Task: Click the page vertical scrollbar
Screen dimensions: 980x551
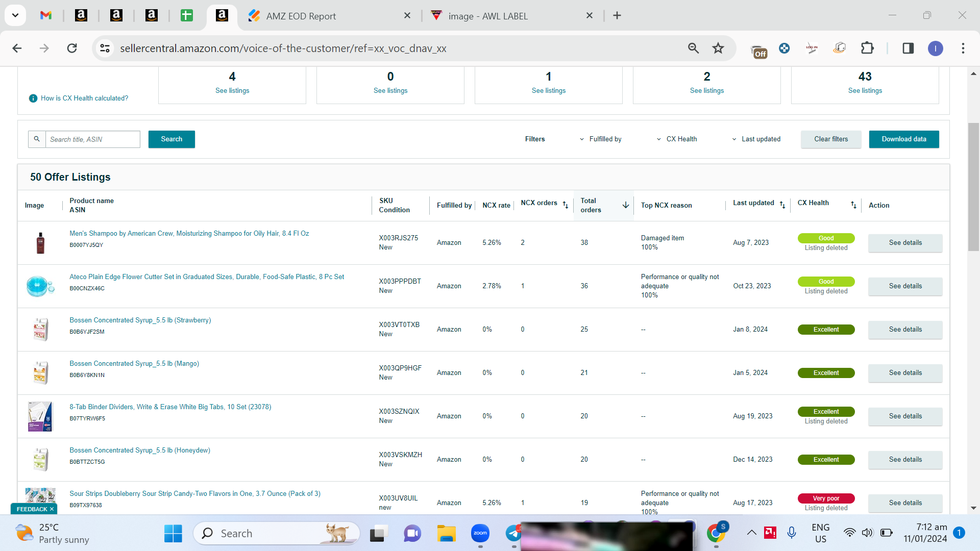Action: 973,187
